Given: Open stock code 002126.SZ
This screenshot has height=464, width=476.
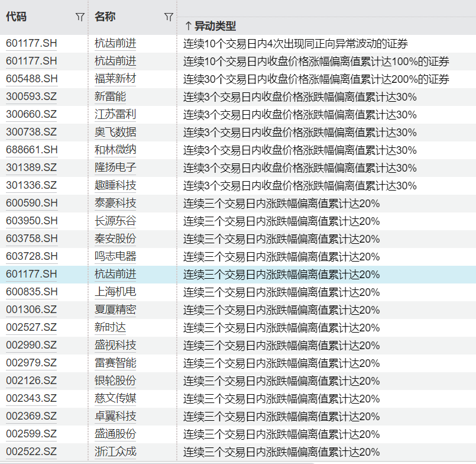Looking at the screenshot, I should [x=31, y=381].
